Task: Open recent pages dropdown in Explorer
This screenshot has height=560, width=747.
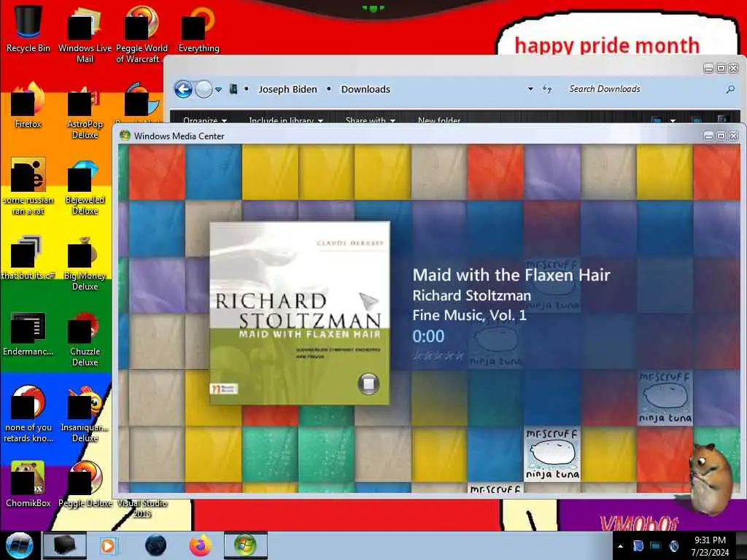Action: pos(218,89)
